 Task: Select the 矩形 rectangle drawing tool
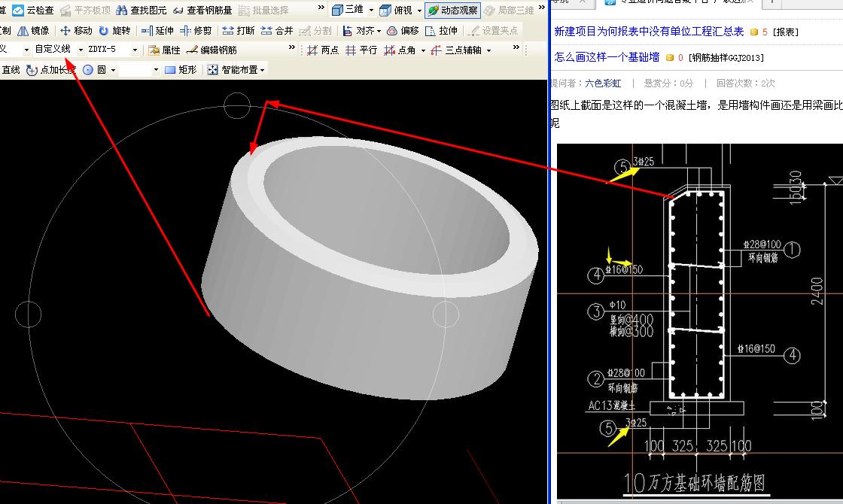point(181,70)
